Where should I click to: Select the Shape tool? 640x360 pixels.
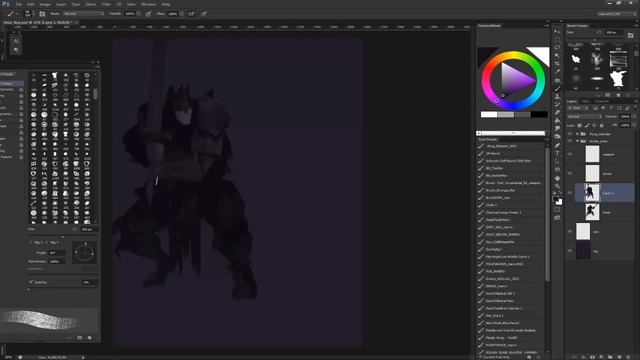click(x=557, y=170)
